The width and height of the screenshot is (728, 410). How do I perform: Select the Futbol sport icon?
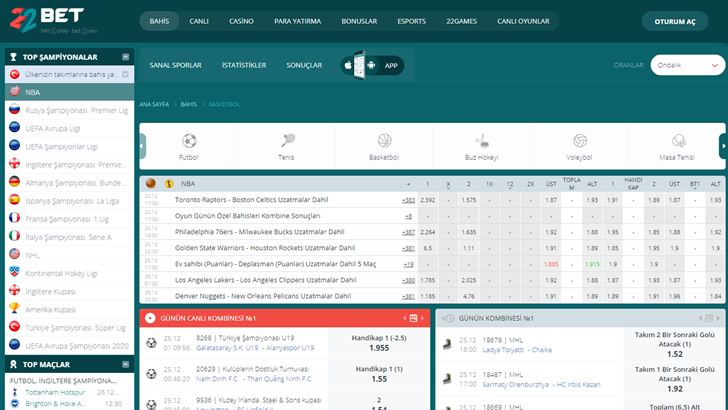pyautogui.click(x=189, y=140)
